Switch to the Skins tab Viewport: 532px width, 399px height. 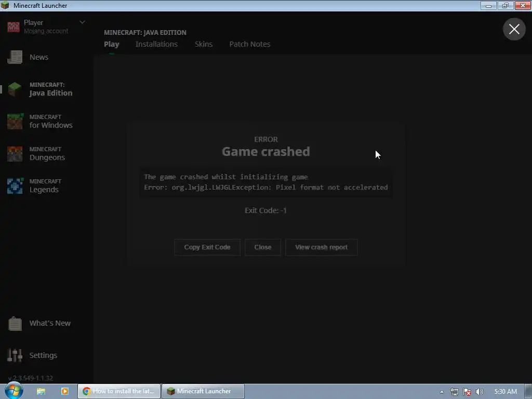click(204, 44)
